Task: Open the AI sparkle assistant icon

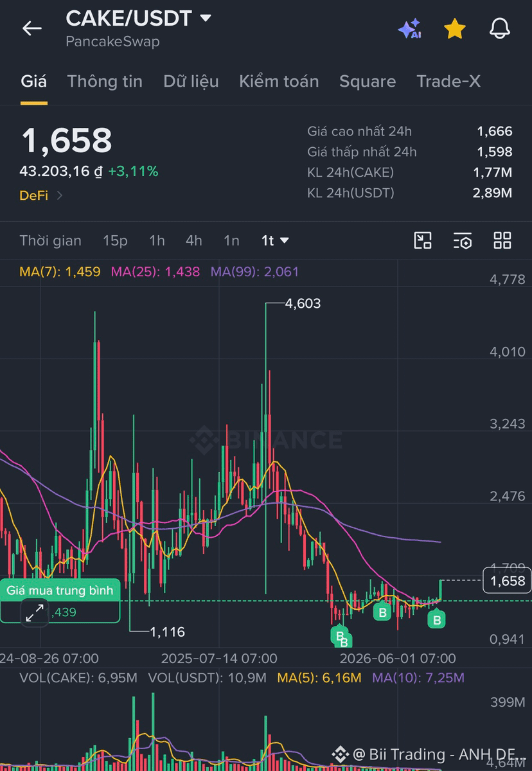Action: click(409, 29)
